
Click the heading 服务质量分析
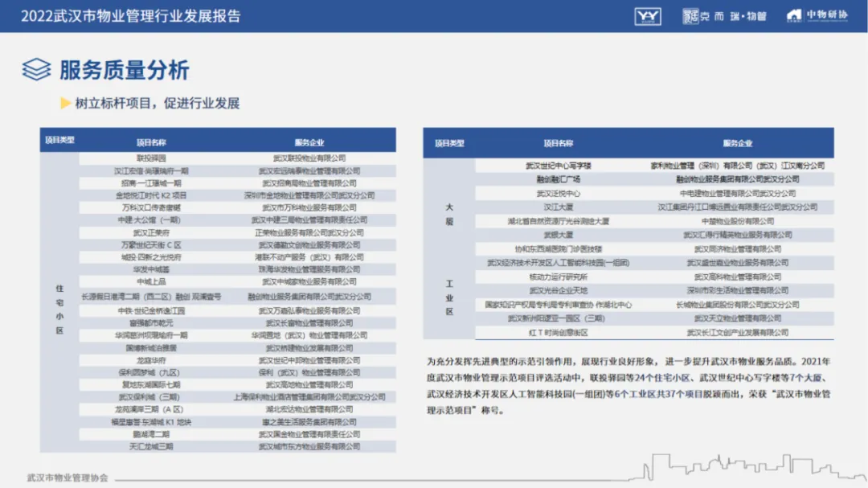click(x=125, y=71)
